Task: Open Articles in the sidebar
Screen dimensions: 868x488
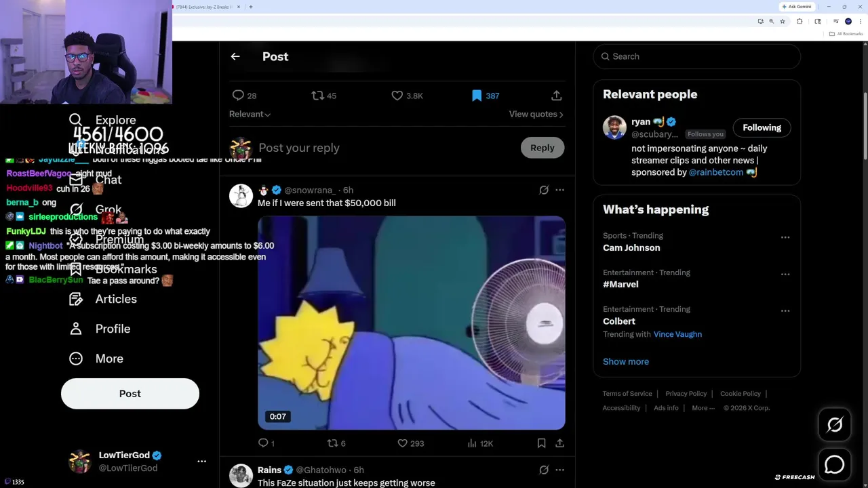Action: tap(102, 299)
